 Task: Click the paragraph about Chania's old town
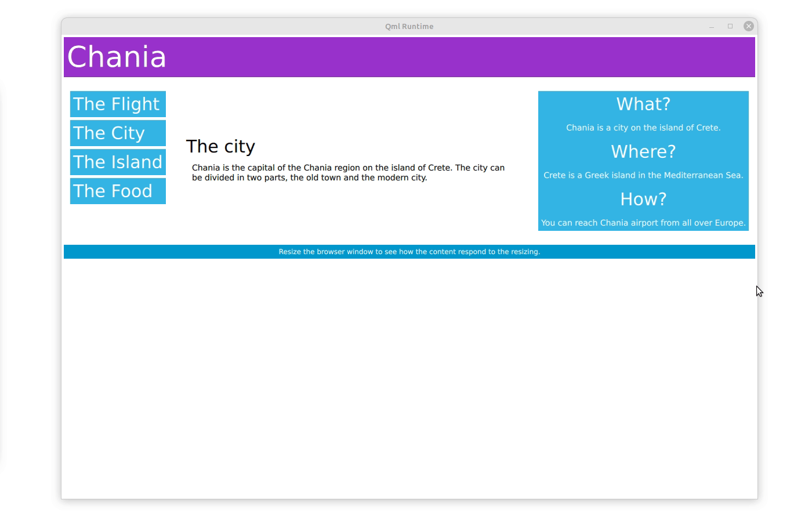(x=348, y=172)
